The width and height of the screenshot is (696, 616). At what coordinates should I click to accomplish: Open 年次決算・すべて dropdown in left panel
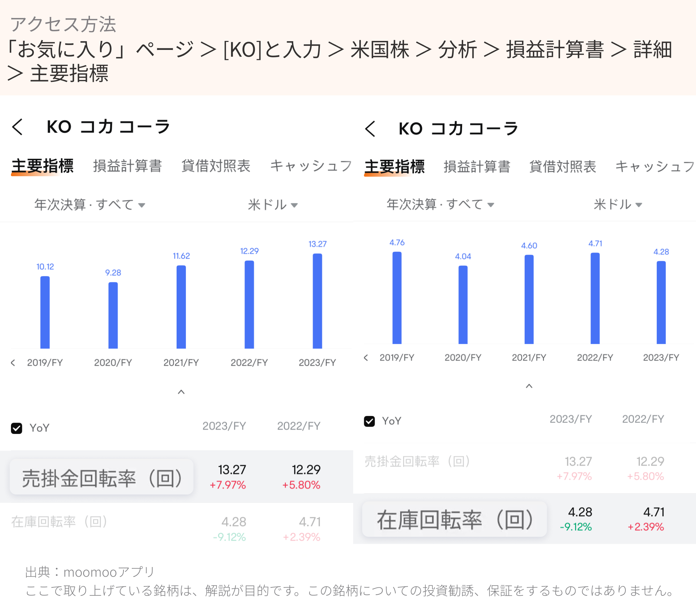click(90, 205)
